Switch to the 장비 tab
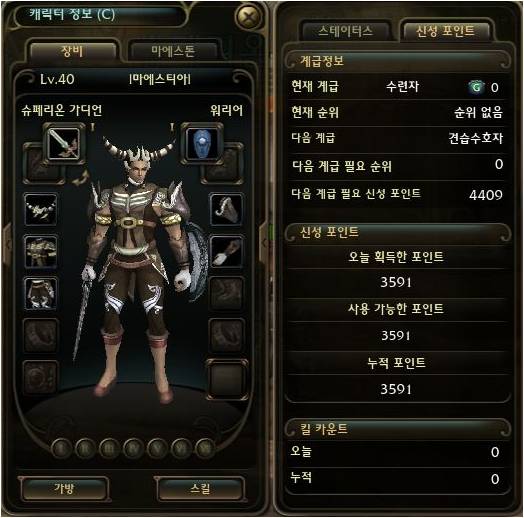 [x=72, y=51]
